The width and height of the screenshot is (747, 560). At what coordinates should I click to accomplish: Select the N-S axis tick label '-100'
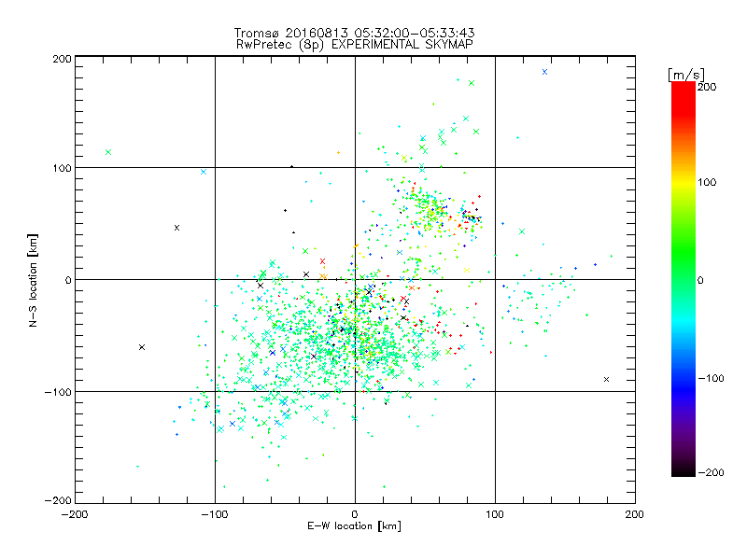coord(58,392)
